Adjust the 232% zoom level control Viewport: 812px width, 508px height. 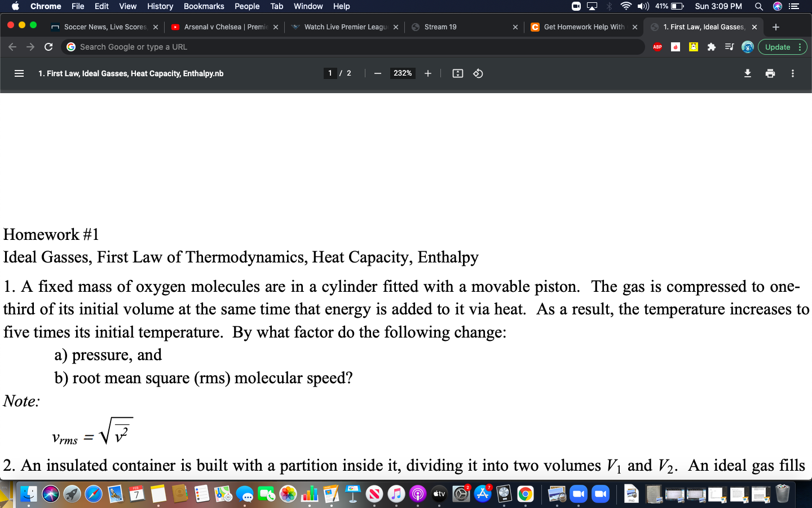click(x=402, y=73)
